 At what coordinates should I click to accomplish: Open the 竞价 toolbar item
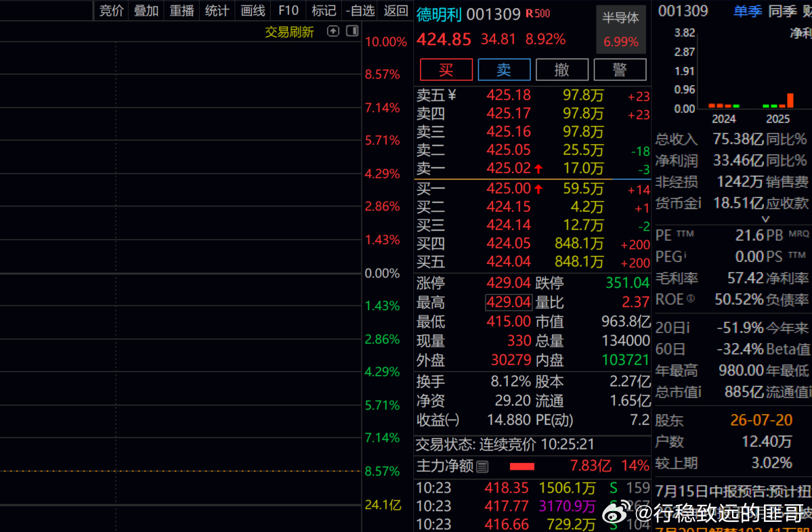[111, 10]
